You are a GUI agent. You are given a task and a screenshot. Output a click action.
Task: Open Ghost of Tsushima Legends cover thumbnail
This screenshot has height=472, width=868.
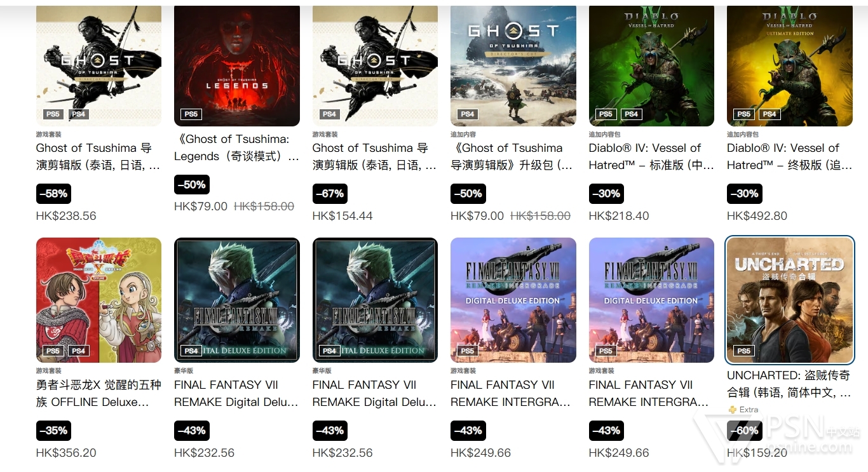click(237, 65)
